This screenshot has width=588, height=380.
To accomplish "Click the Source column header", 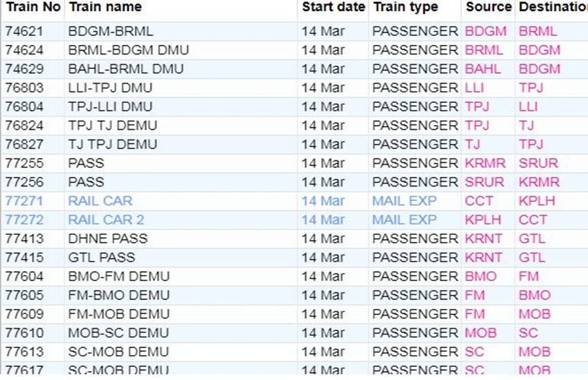I will pos(488,8).
